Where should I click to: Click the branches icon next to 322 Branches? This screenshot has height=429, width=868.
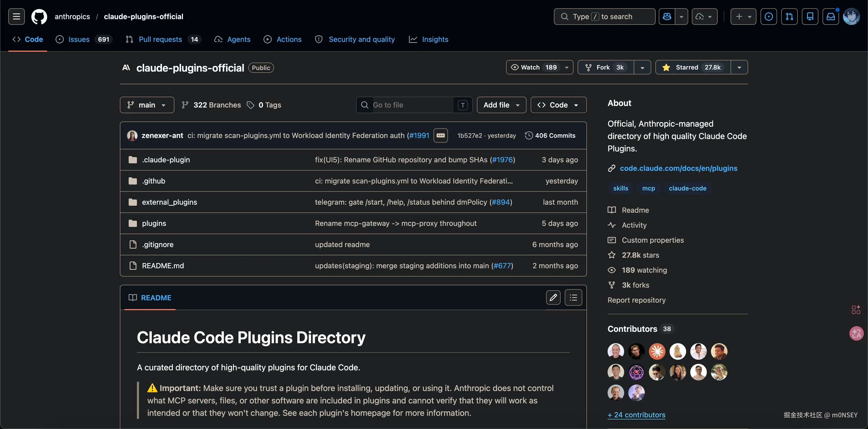[185, 105]
